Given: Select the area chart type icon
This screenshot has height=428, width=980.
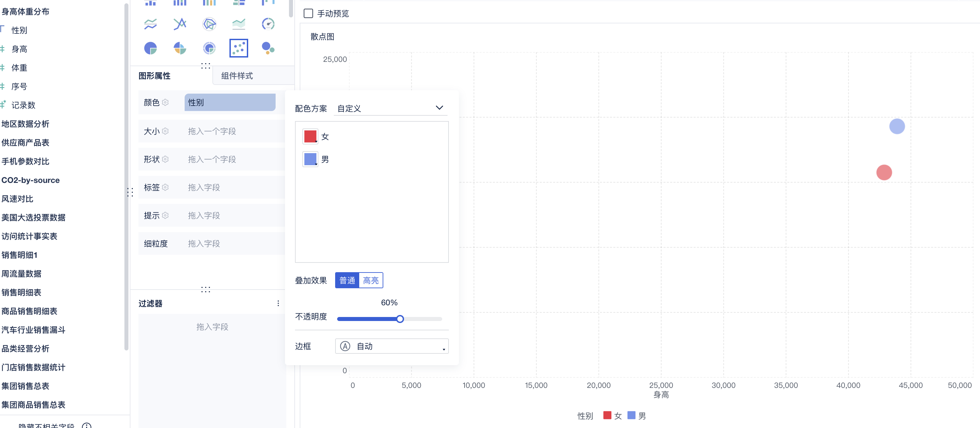Looking at the screenshot, I should [x=238, y=24].
